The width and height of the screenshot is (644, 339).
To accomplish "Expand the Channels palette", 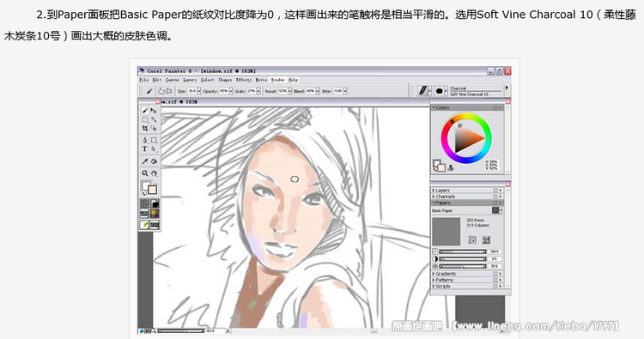I will click(434, 197).
